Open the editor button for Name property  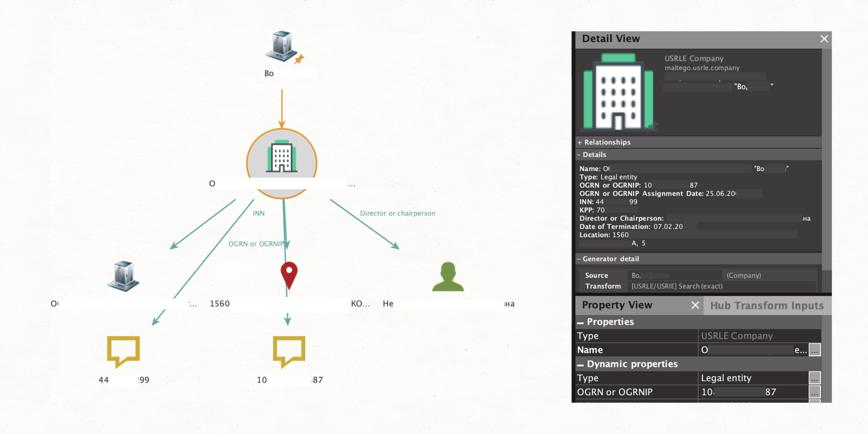click(815, 350)
